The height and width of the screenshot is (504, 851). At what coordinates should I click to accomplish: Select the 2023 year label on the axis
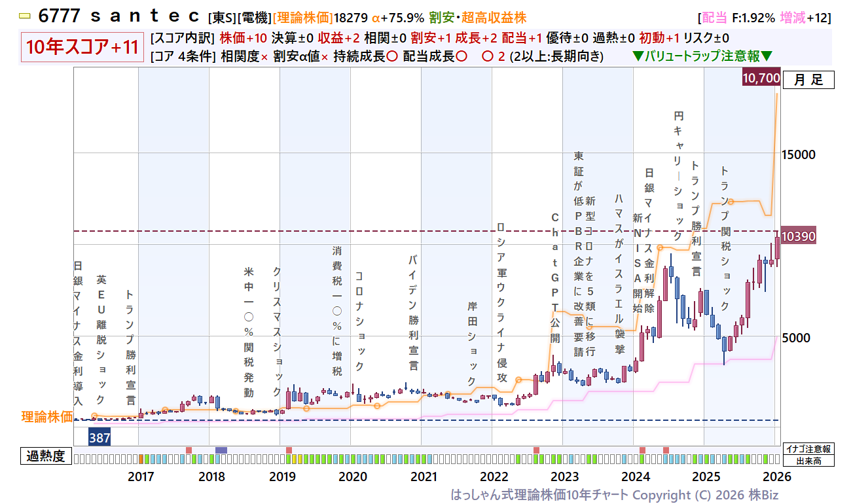565,476
